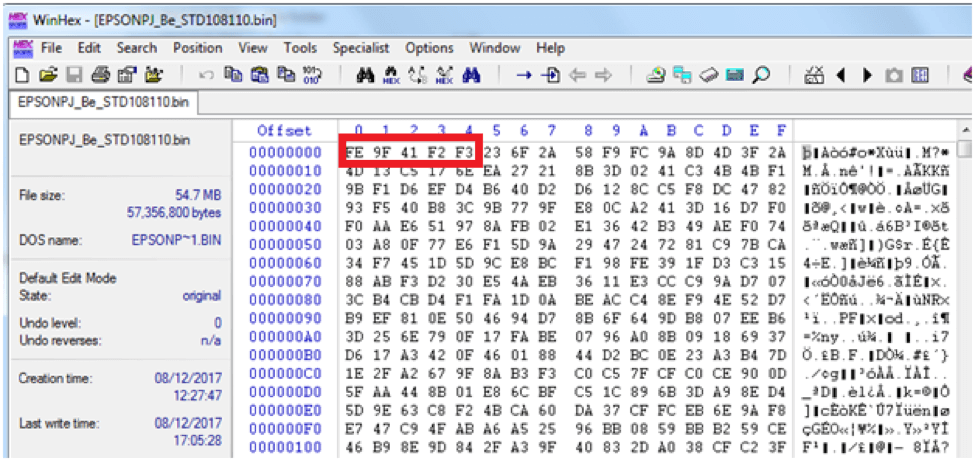Open the Help menu
Screen dimensions: 975x461
coord(550,48)
